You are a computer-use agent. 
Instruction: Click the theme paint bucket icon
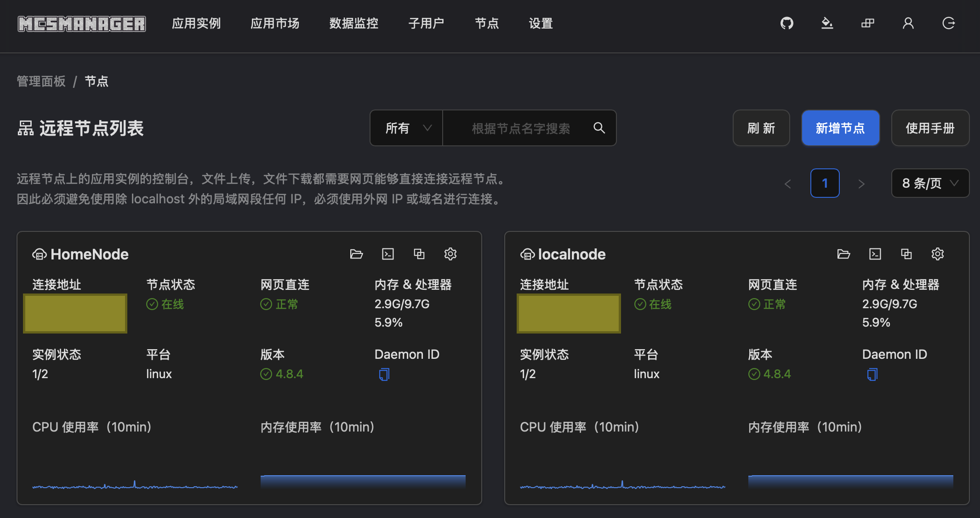click(827, 23)
